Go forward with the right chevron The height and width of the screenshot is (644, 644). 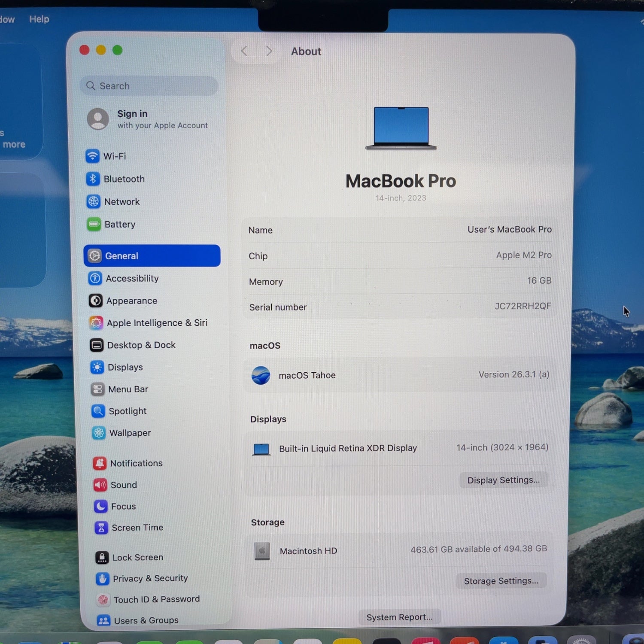[269, 52]
